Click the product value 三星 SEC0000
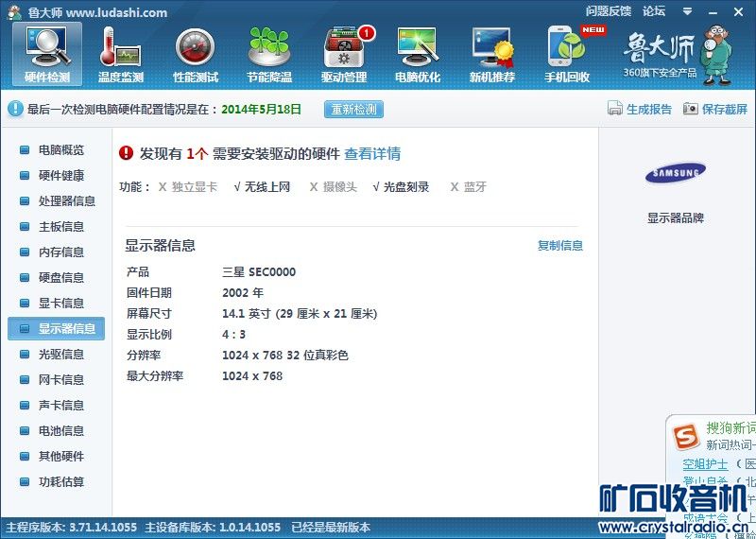The image size is (756, 539). click(259, 272)
